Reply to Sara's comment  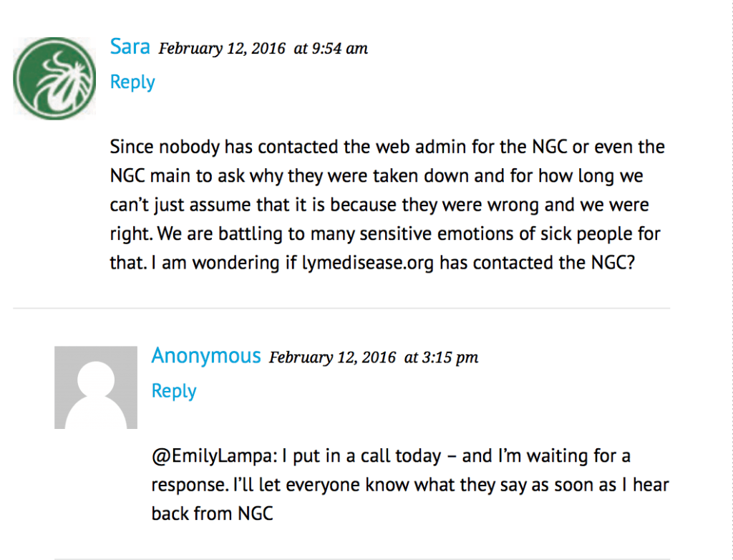pos(132,82)
